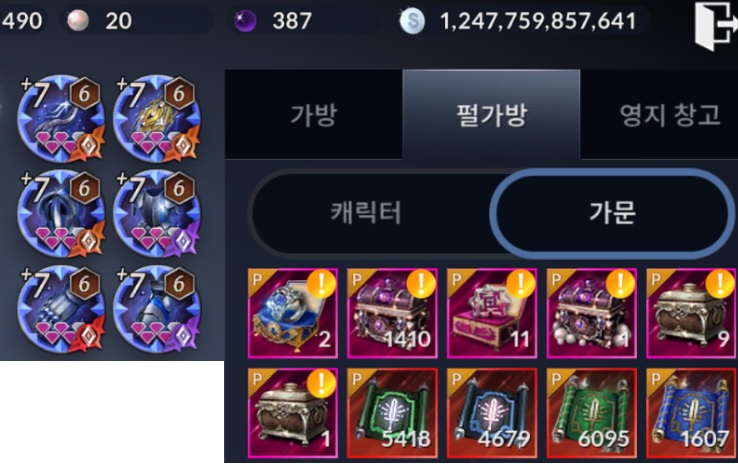Toggle to 가문 bag view

[x=612, y=212]
